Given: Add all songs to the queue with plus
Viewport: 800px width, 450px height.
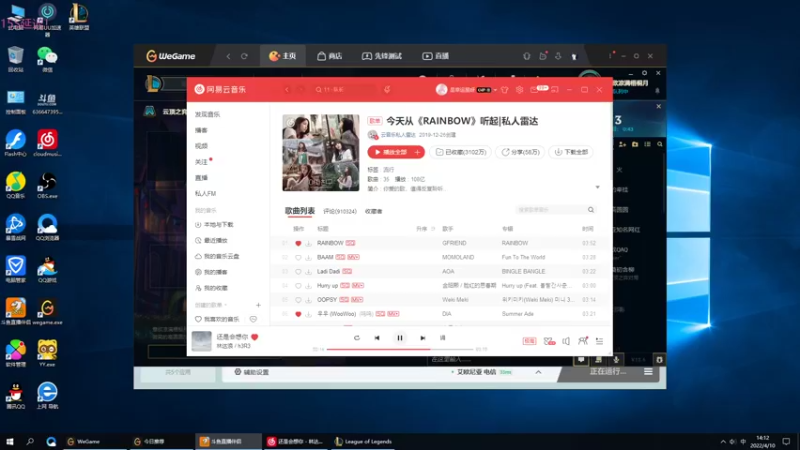Looking at the screenshot, I should (417, 152).
